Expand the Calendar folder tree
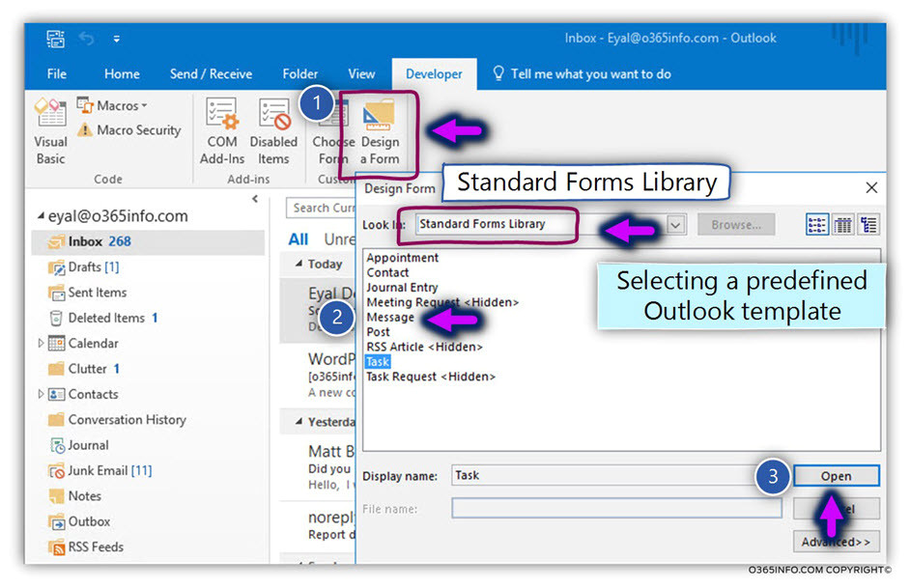Viewport: 910px width, 588px height. (x=41, y=344)
